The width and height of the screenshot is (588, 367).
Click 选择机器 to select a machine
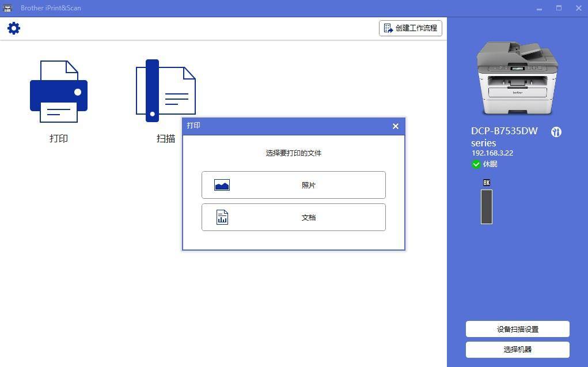click(517, 350)
